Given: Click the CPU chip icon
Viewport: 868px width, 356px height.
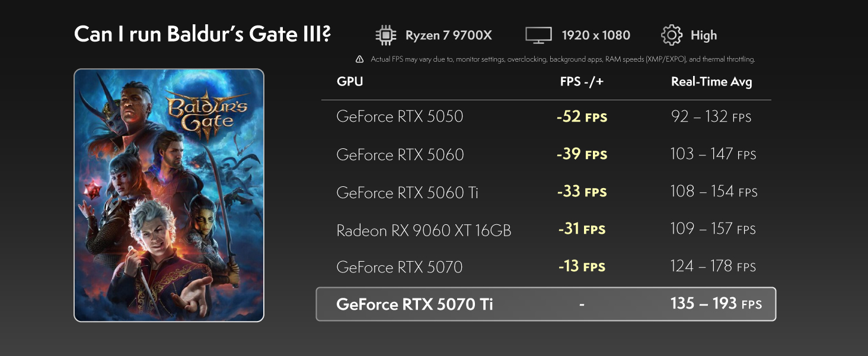Looking at the screenshot, I should [386, 35].
